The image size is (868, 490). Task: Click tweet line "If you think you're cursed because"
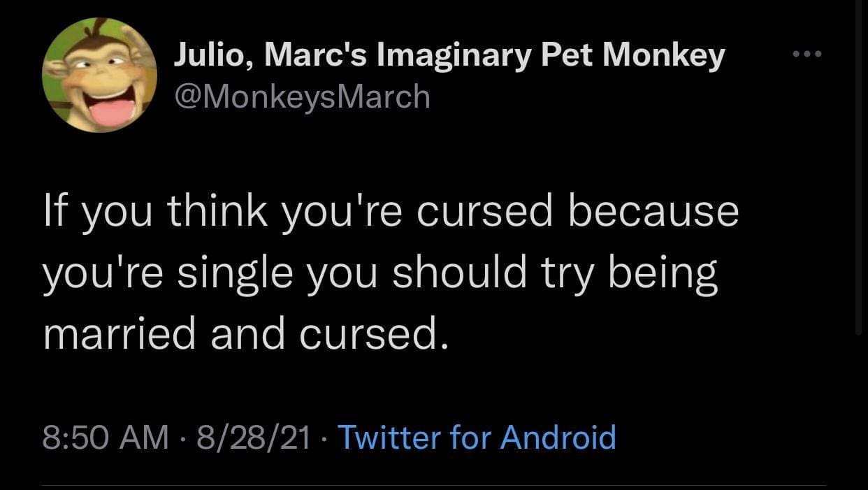point(391,212)
